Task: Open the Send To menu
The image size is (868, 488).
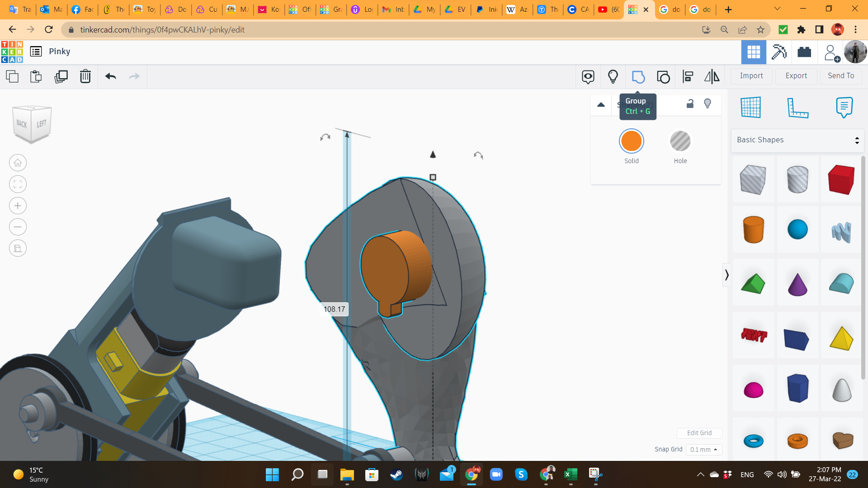Action: pyautogui.click(x=840, y=76)
